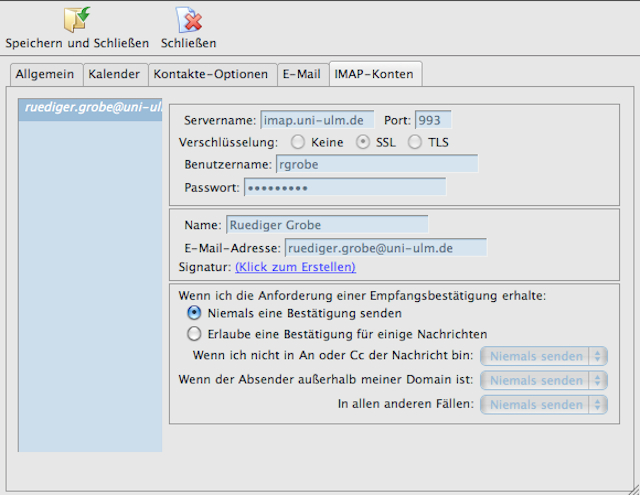This screenshot has width=640, height=495.
Task: Switch to the E-Mail tab
Action: point(302,74)
